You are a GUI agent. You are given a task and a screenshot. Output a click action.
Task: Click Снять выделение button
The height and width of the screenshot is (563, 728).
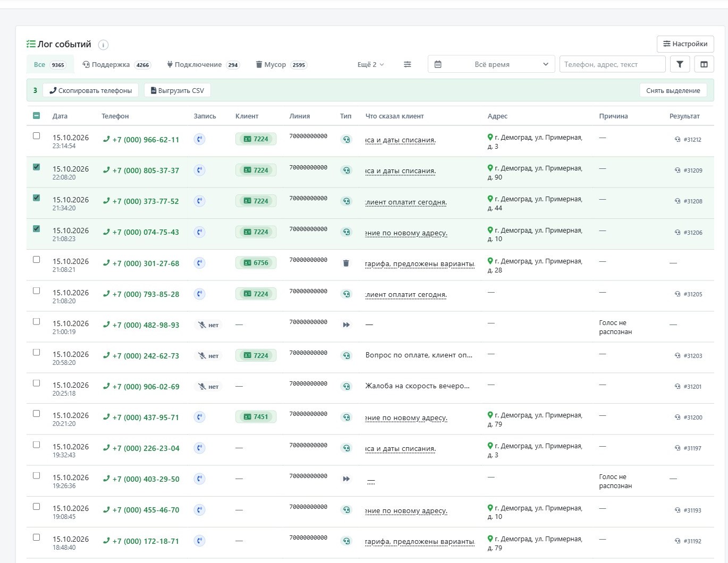tap(673, 90)
